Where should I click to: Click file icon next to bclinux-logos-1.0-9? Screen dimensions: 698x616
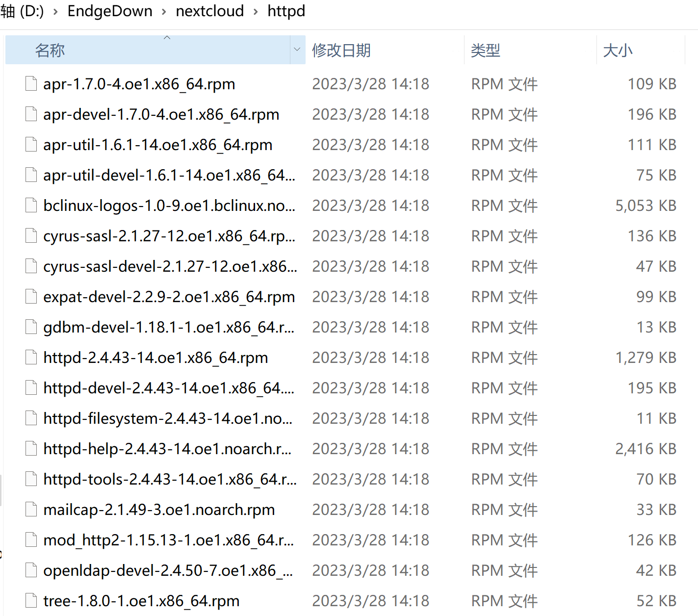pyautogui.click(x=31, y=205)
